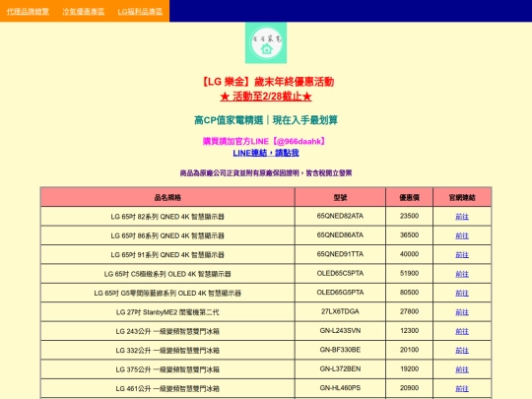Open the LINE連結，請點我 link
Screen dimensions: 532x399
pyautogui.click(x=266, y=153)
